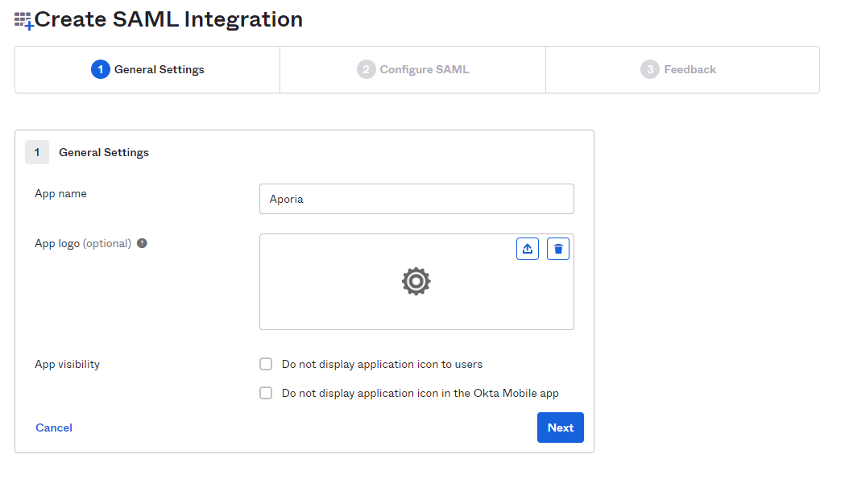Enable 'Do not display application icon to users'
Viewport: 849px width, 504px height.
pos(266,364)
